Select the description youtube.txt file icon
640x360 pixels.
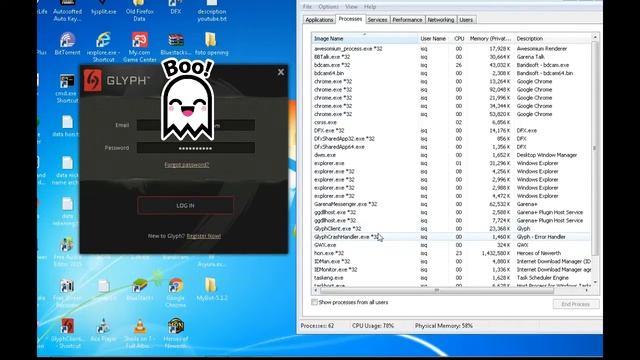(211, 11)
